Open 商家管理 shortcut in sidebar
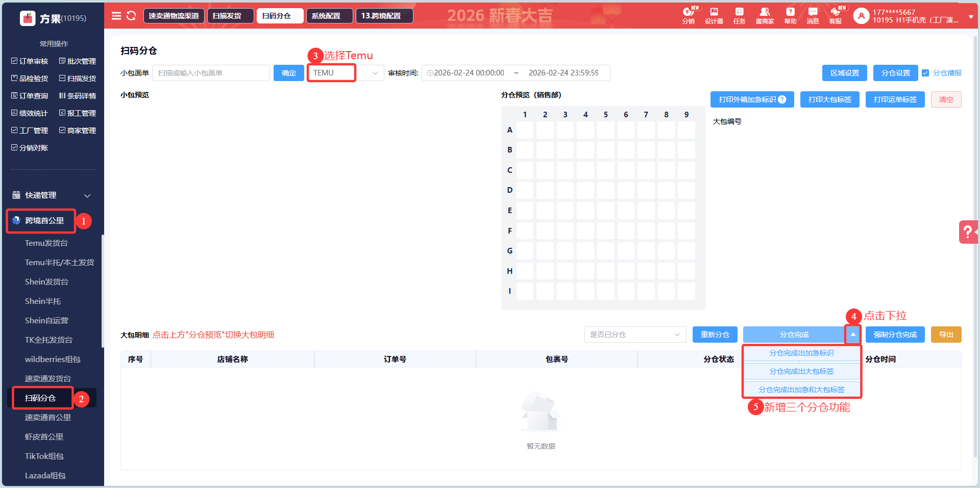 78,131
